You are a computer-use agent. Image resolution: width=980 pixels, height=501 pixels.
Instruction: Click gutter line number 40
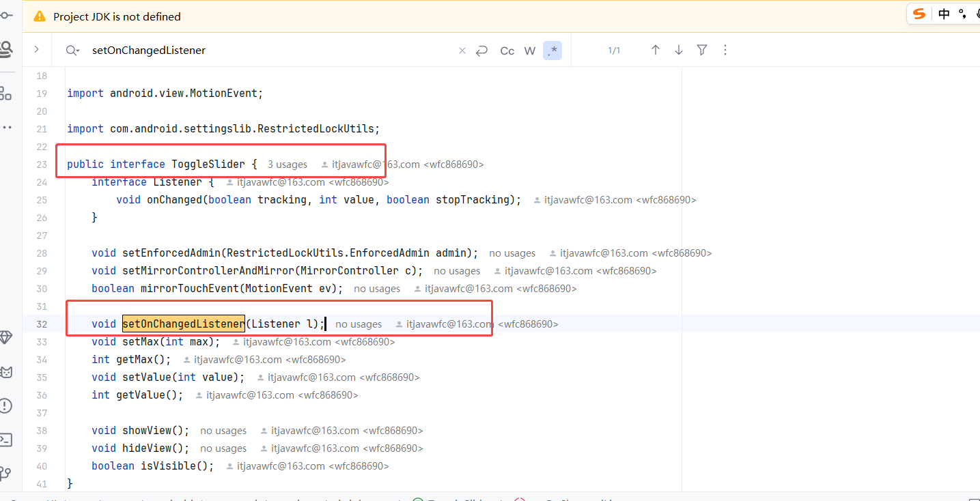click(42, 466)
